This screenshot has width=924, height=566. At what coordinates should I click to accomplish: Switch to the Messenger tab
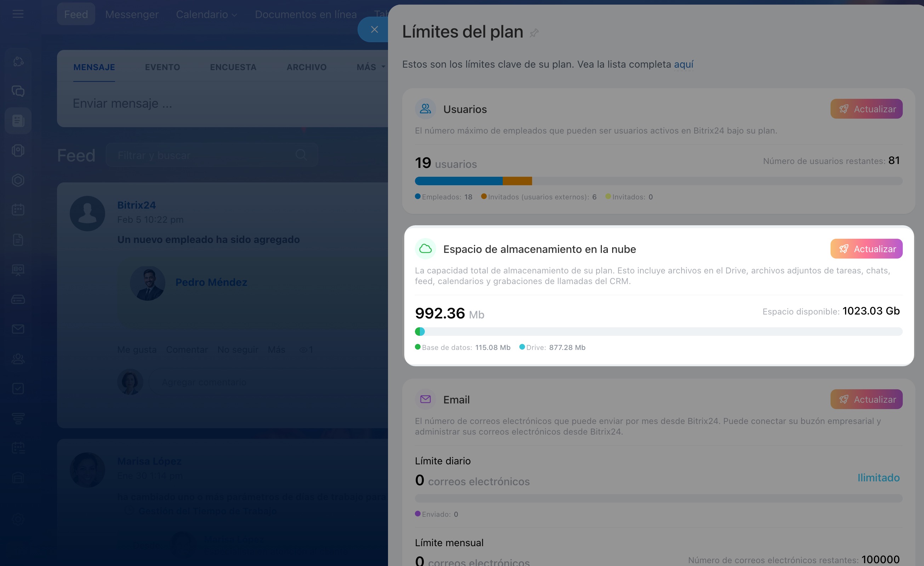pyautogui.click(x=132, y=15)
